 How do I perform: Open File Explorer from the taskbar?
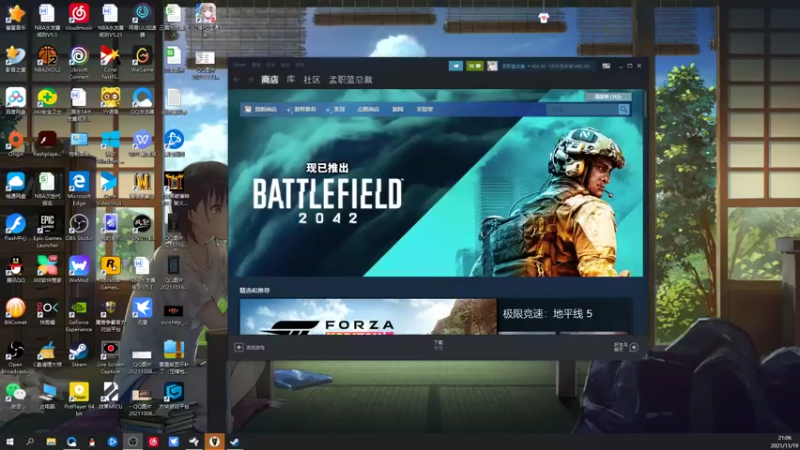tap(51, 442)
